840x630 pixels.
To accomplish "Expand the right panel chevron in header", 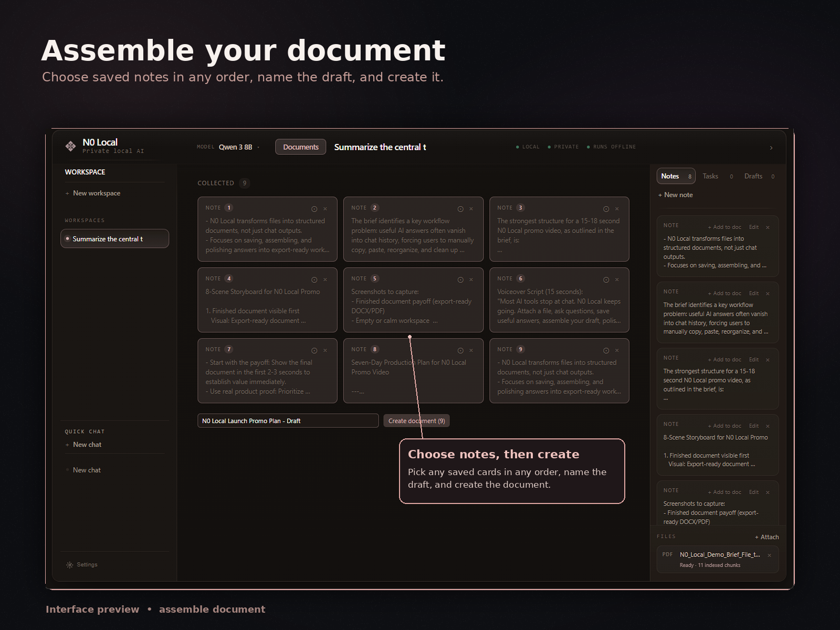I will pyautogui.click(x=771, y=148).
